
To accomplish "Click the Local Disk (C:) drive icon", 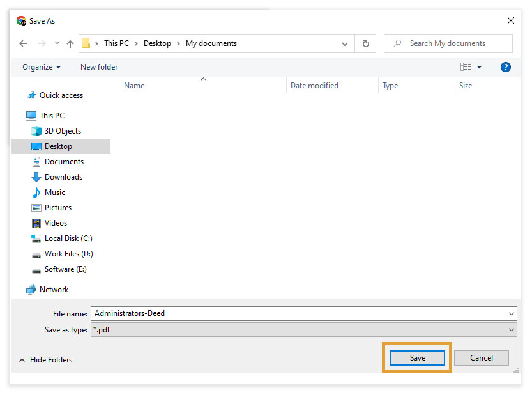I will (x=36, y=238).
